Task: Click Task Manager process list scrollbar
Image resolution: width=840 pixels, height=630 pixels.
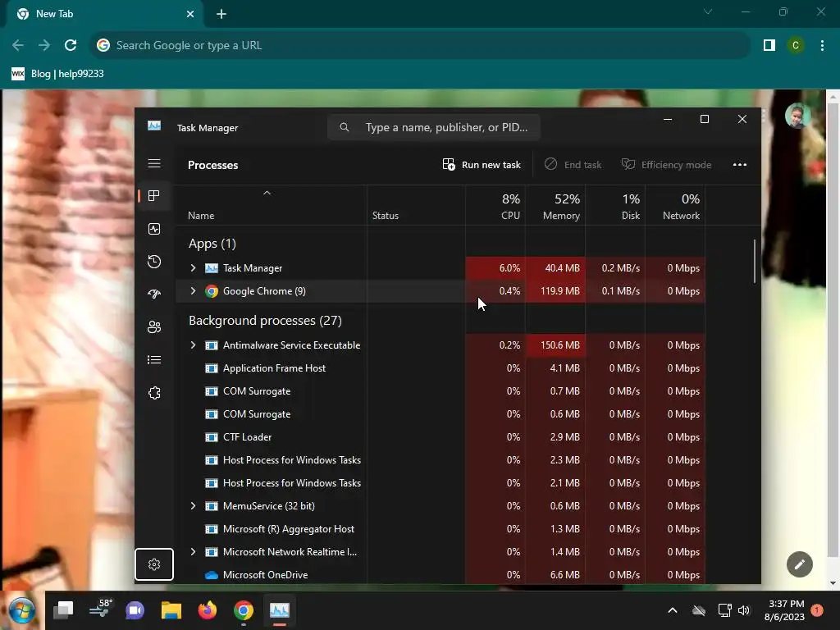Action: (755, 261)
